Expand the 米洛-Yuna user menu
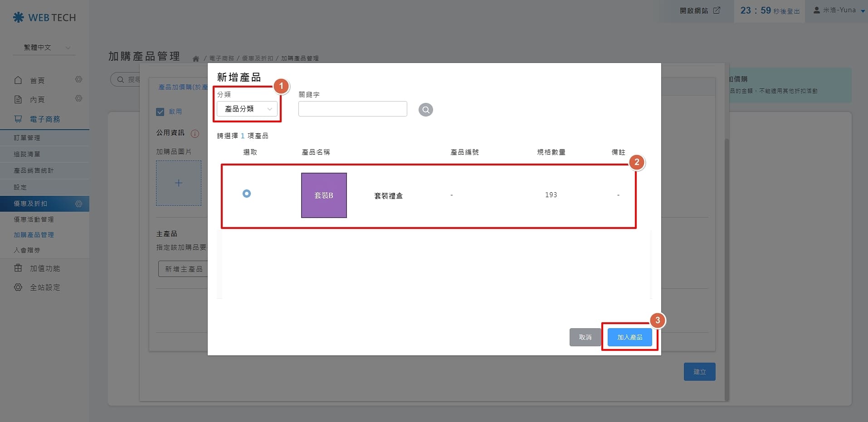 point(839,10)
